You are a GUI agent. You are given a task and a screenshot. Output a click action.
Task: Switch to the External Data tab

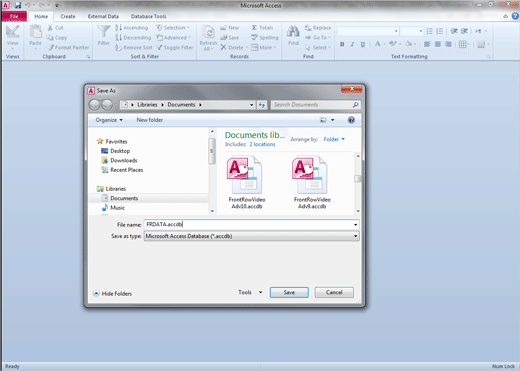(103, 16)
